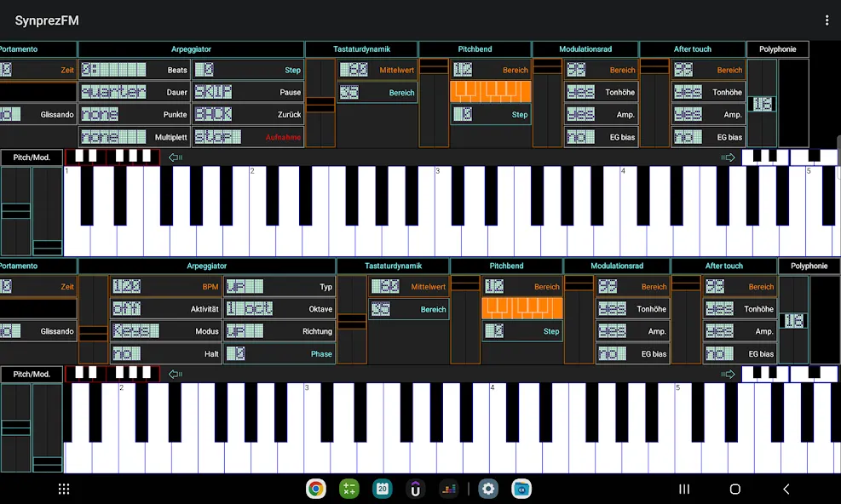841x504 pixels.
Task: Tap lower Pitch/Mod. button
Action: click(32, 374)
